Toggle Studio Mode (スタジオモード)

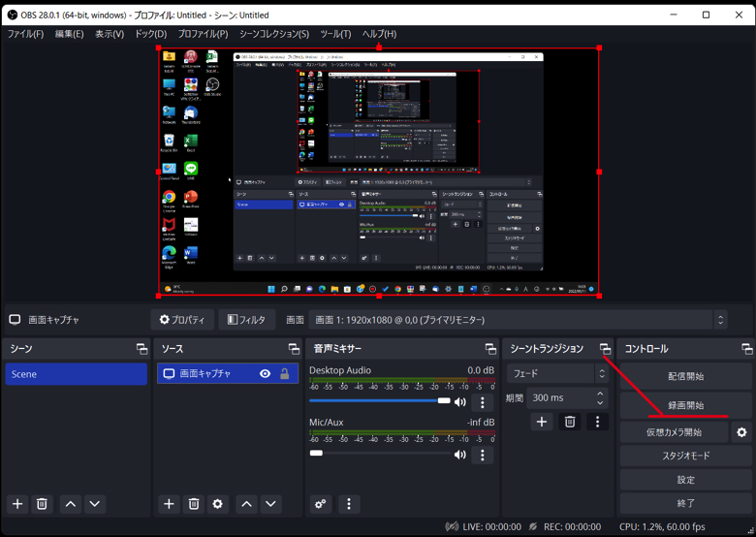point(685,456)
